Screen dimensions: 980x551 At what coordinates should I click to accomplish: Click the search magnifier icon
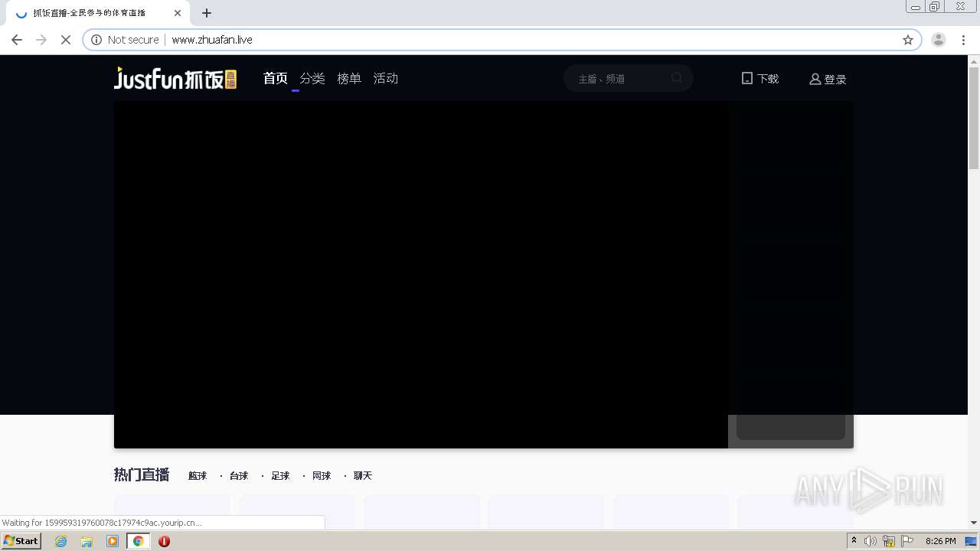pos(677,78)
